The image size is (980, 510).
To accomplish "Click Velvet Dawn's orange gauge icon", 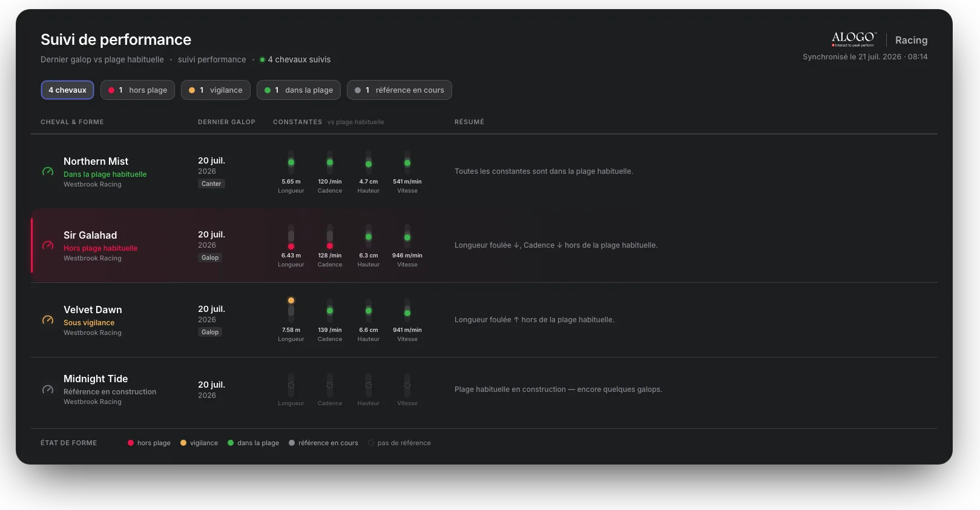I will click(x=48, y=320).
